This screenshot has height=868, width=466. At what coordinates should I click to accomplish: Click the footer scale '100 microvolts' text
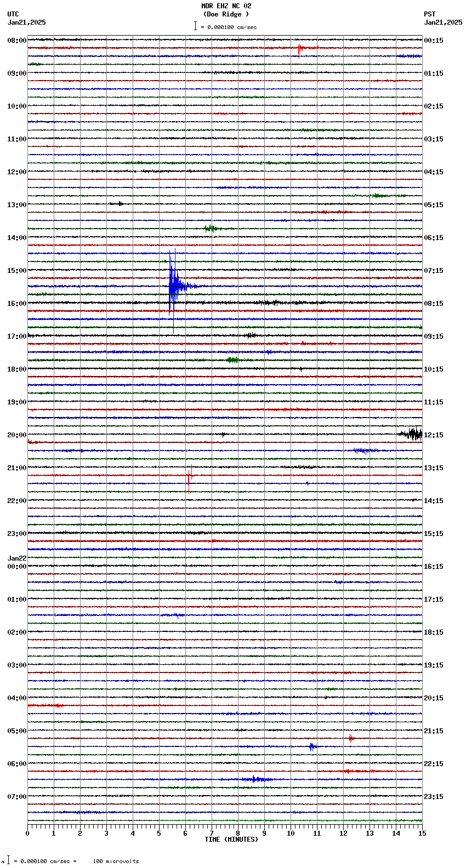pyautogui.click(x=116, y=861)
